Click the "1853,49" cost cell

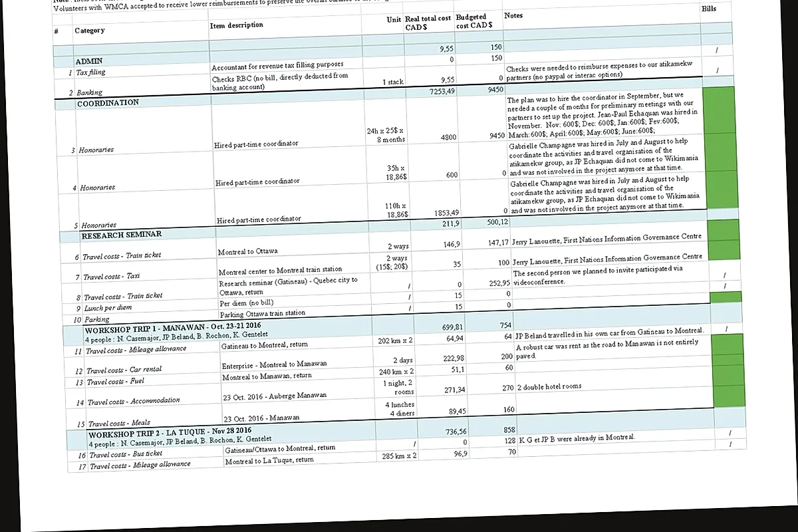click(x=447, y=213)
